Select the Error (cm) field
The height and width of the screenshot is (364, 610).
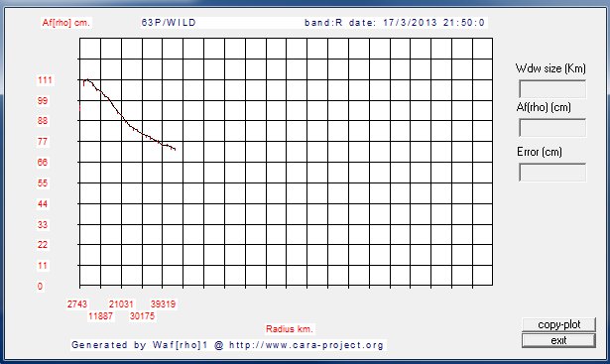(x=552, y=173)
